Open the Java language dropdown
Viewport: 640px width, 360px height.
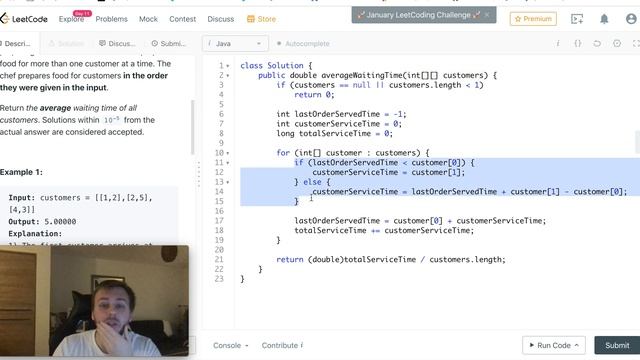click(235, 44)
